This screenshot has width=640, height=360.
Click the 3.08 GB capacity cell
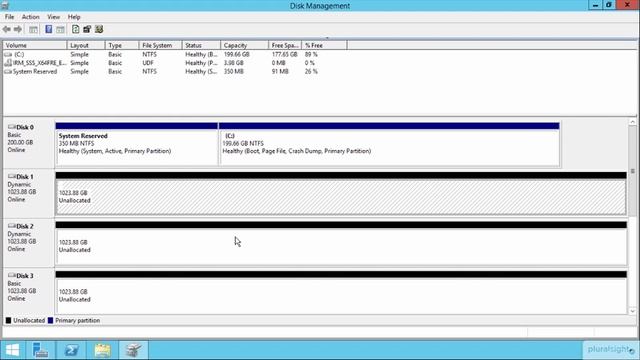click(233, 63)
